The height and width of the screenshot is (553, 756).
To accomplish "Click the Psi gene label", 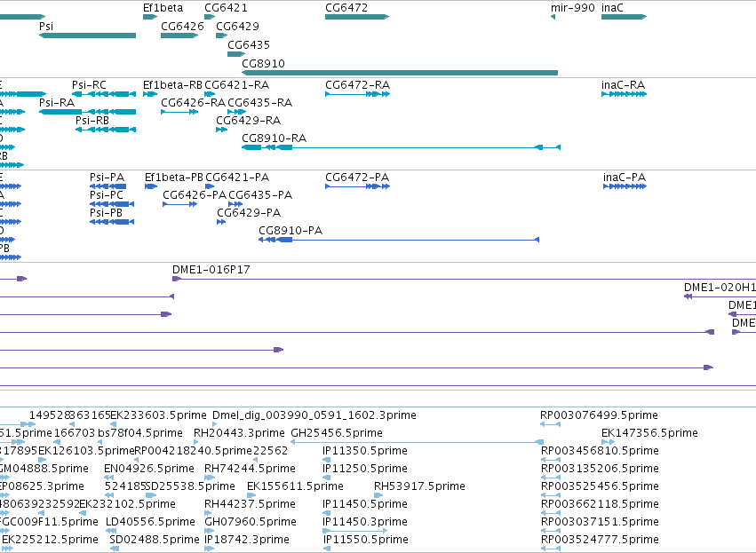I will point(46,26).
